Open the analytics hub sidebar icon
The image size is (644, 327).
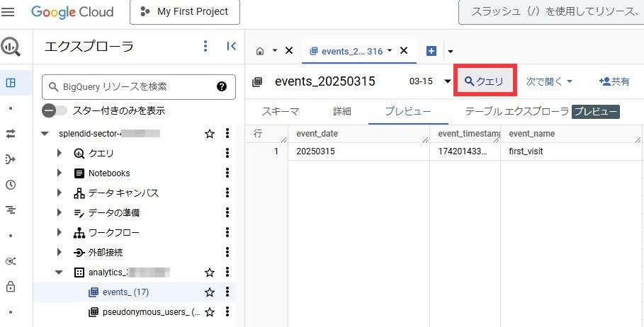[11, 261]
